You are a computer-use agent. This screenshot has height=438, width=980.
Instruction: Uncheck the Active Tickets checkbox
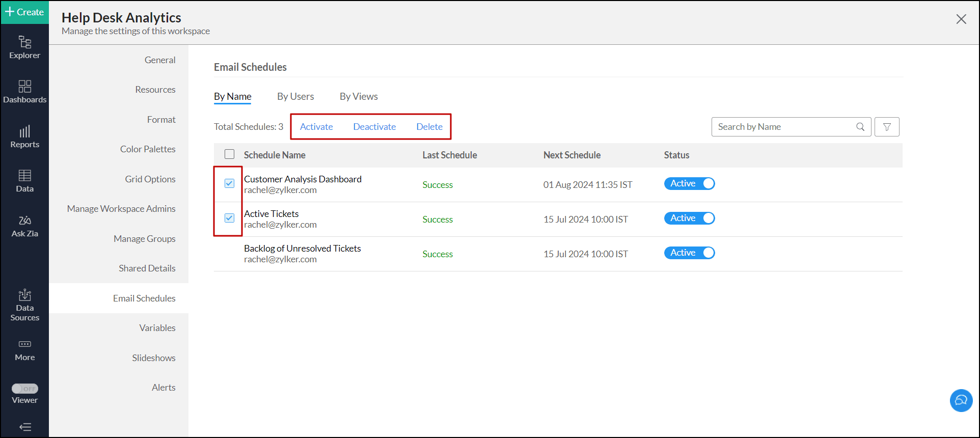(230, 218)
